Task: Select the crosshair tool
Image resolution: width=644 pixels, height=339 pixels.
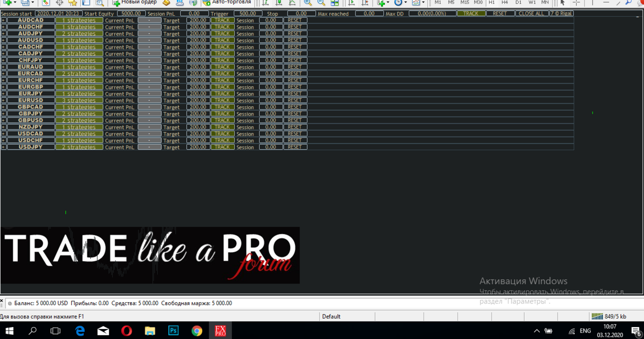Action: click(x=576, y=2)
